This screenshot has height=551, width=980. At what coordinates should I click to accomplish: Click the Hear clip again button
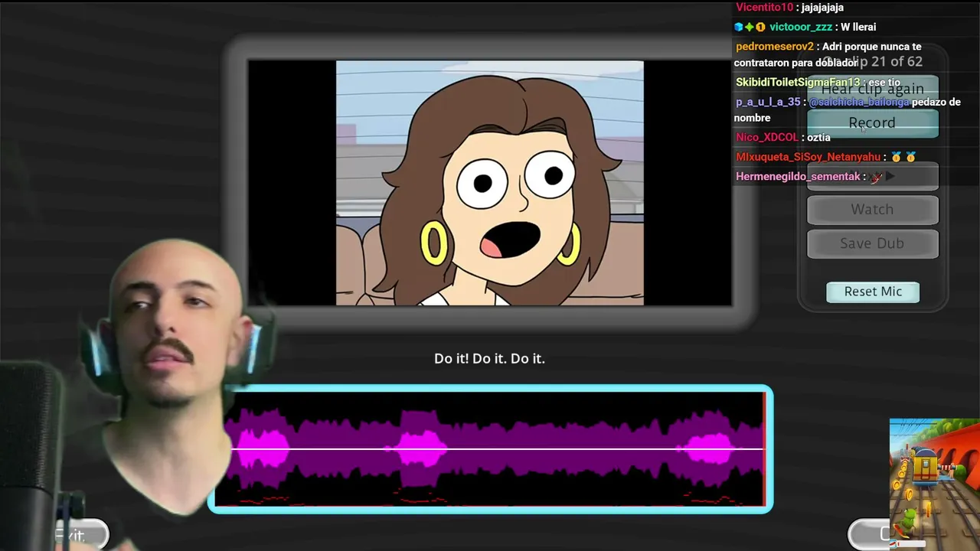872,89
